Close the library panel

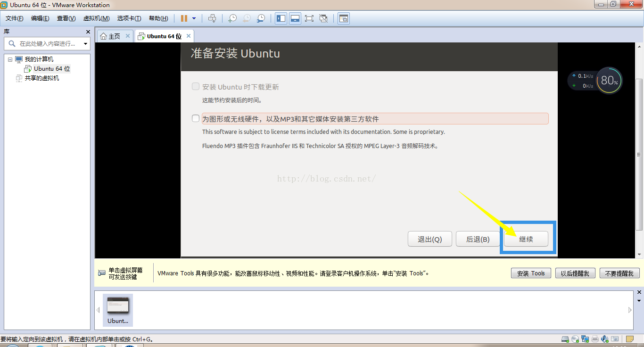88,32
